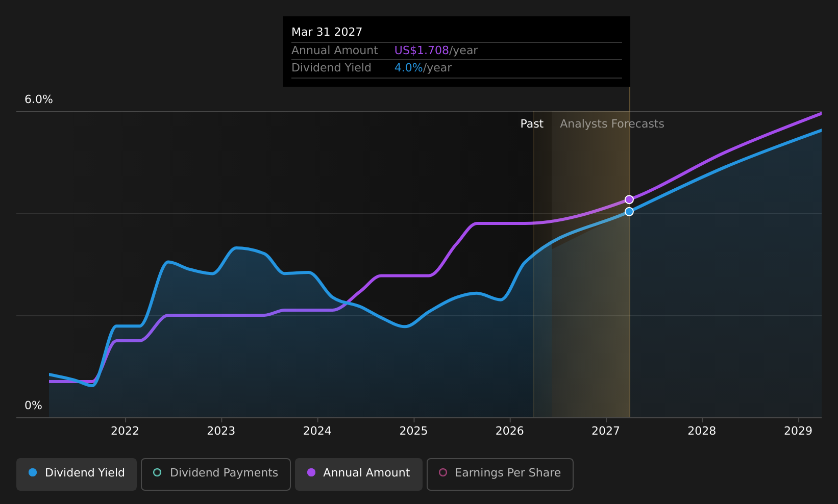Click the purple Annual Amount data point marker
This screenshot has height=504, width=838.
click(x=629, y=199)
